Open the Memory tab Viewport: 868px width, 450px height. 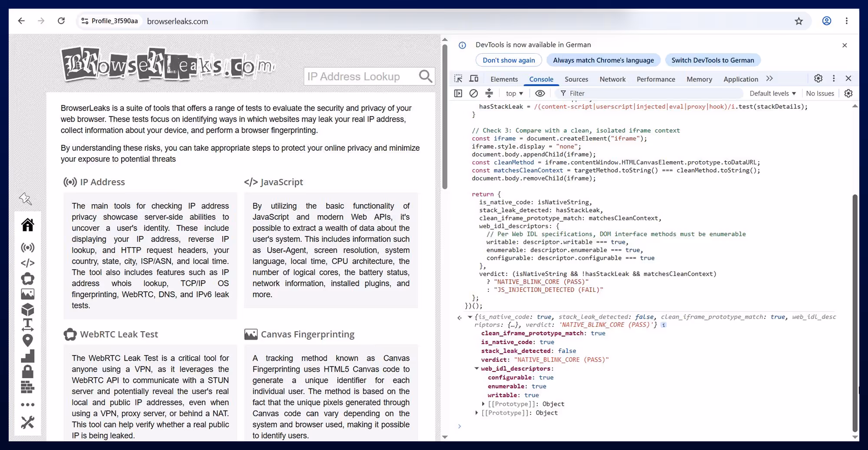click(699, 79)
